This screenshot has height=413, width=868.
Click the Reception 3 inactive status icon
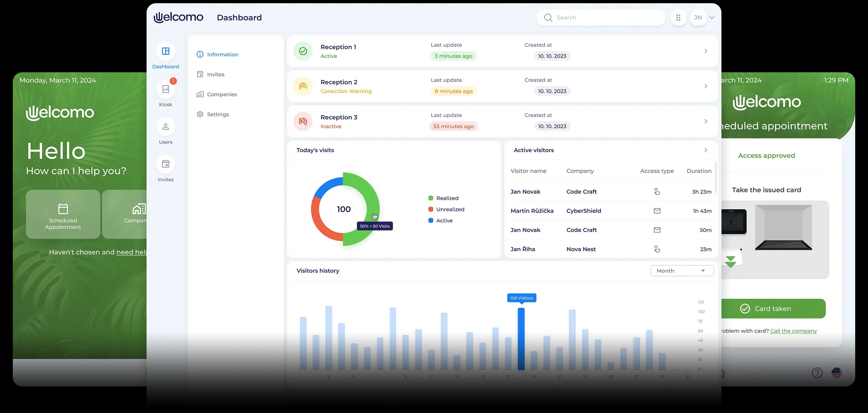(303, 121)
